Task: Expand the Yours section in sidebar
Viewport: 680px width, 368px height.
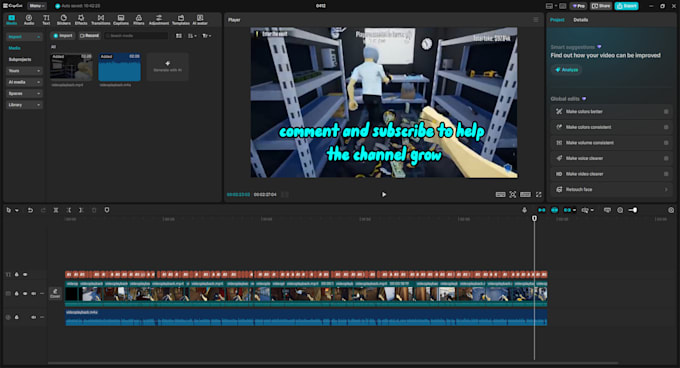Action: click(x=39, y=71)
